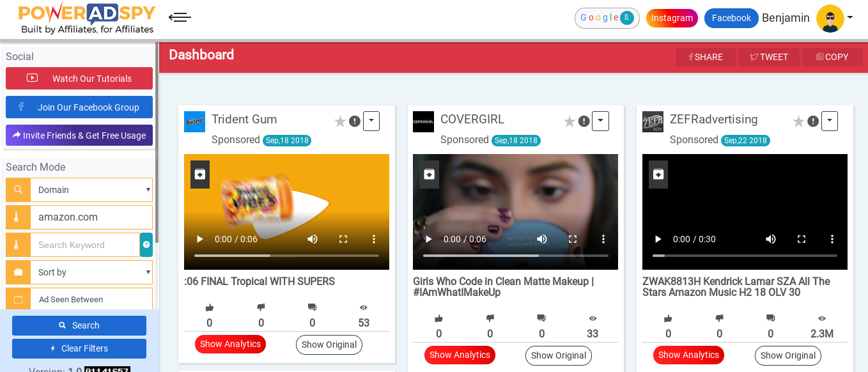Favorite the Trident Gum ad with star
868x372 pixels.
coord(340,121)
